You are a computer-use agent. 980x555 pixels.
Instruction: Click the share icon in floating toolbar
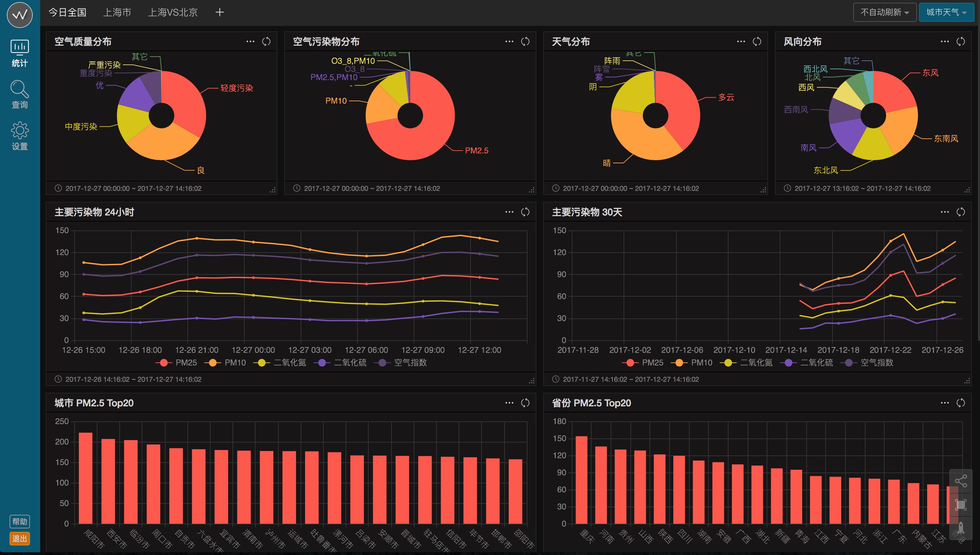click(961, 481)
